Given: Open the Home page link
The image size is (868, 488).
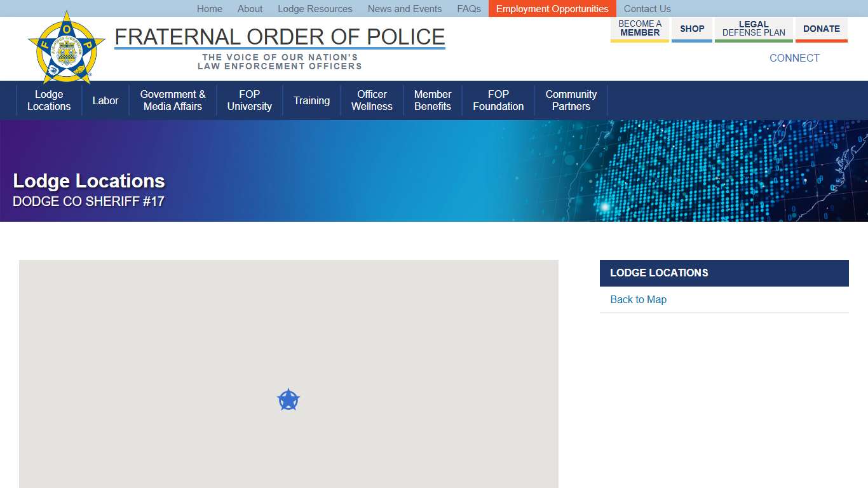Looking at the screenshot, I should [x=210, y=9].
